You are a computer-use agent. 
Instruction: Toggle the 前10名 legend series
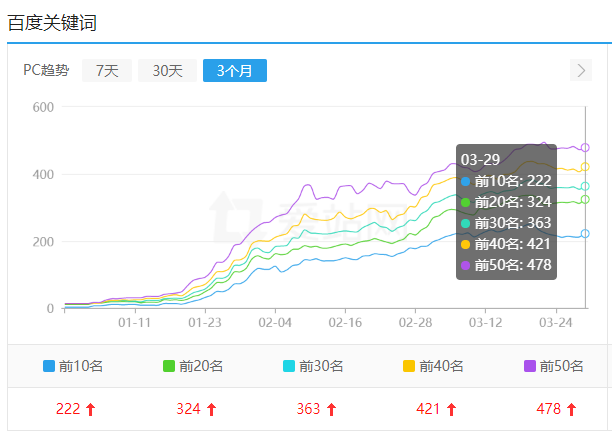pos(73,366)
